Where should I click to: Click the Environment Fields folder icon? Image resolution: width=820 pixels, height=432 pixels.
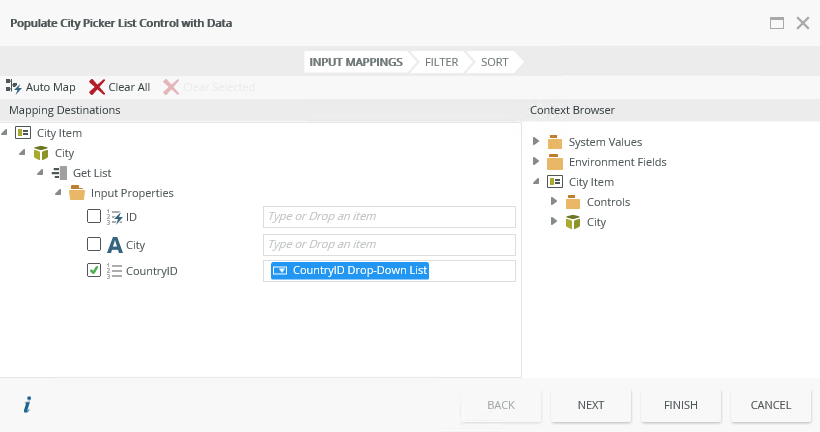point(555,162)
